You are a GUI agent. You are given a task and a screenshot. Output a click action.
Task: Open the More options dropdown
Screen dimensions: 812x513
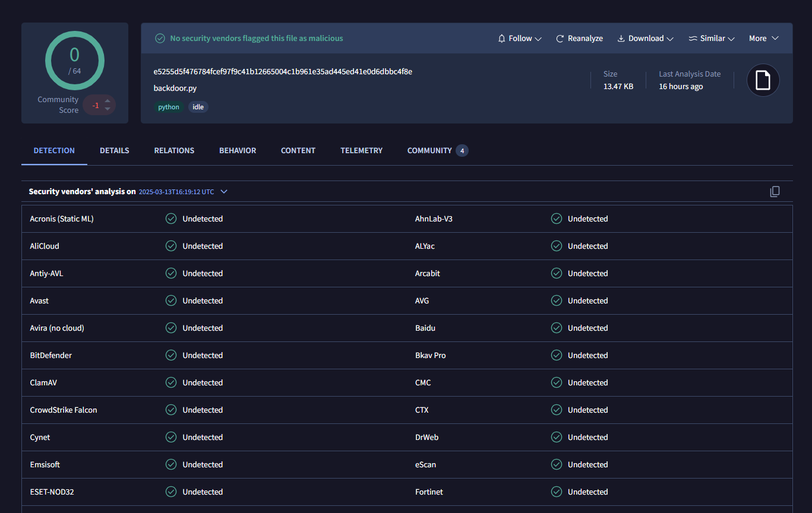(763, 39)
